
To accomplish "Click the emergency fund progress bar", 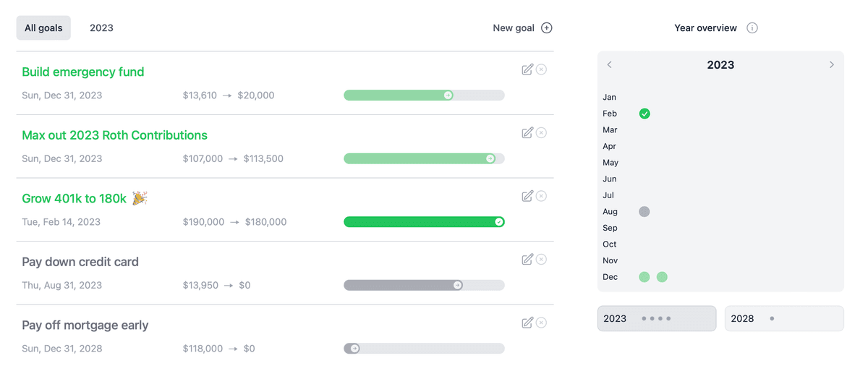I will pos(424,95).
